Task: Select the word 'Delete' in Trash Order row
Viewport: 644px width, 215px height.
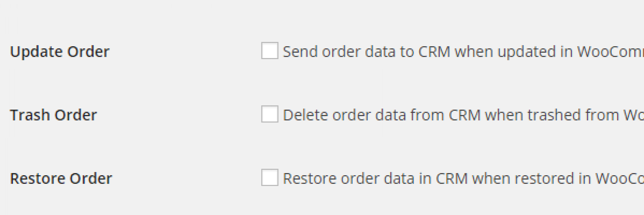Action: click(305, 115)
